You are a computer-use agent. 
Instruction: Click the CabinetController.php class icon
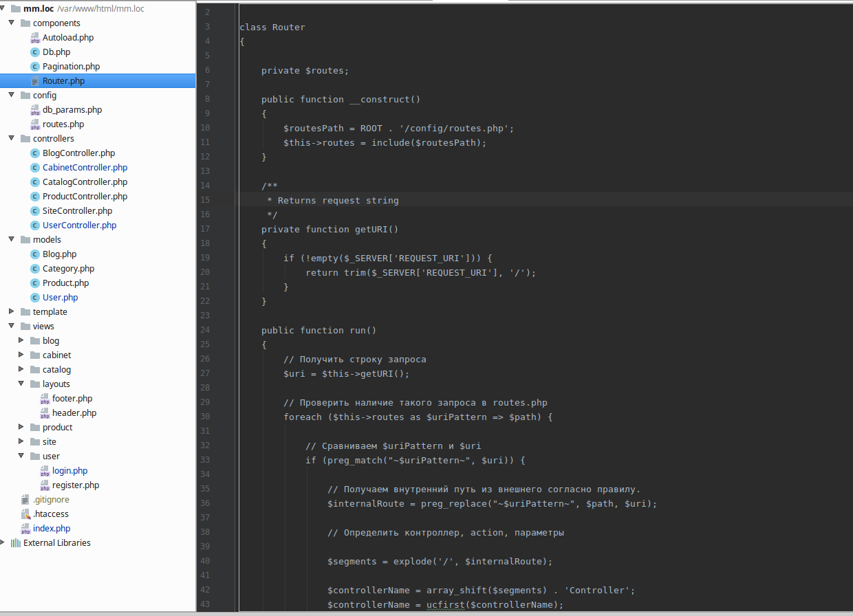tap(35, 168)
